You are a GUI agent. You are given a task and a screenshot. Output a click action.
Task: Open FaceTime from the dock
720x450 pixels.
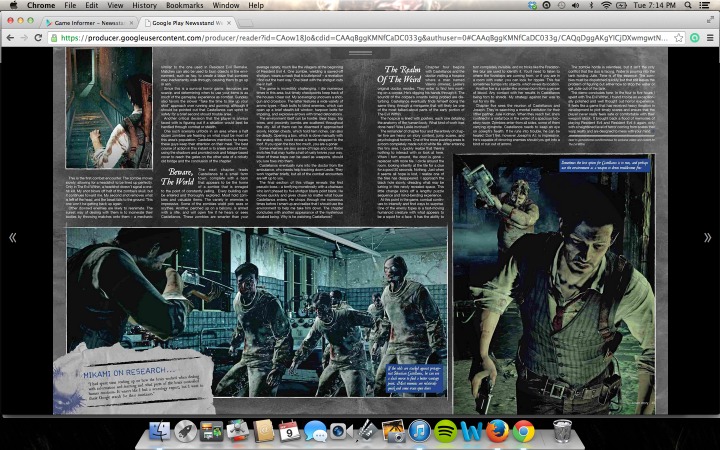coord(341,432)
